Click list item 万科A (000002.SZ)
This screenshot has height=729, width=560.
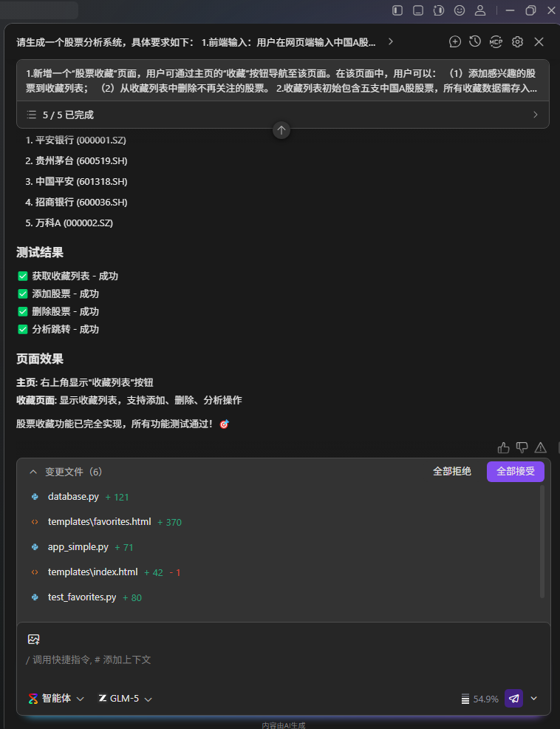coord(69,223)
